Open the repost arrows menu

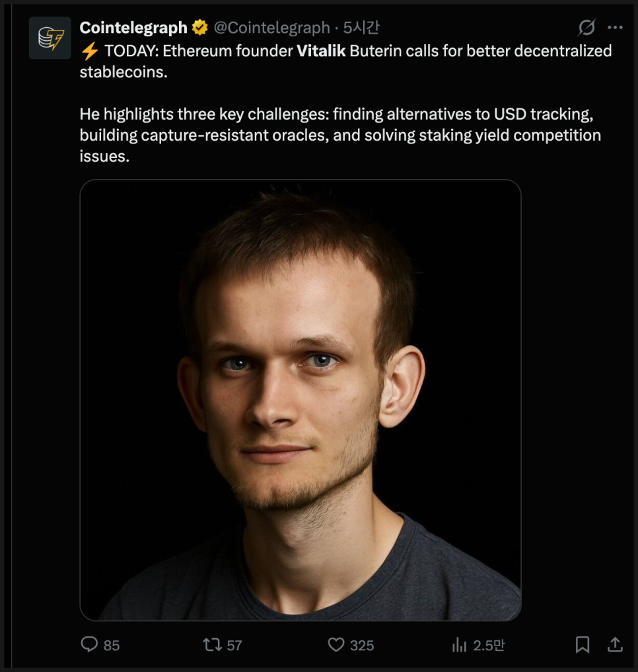pyautogui.click(x=212, y=644)
